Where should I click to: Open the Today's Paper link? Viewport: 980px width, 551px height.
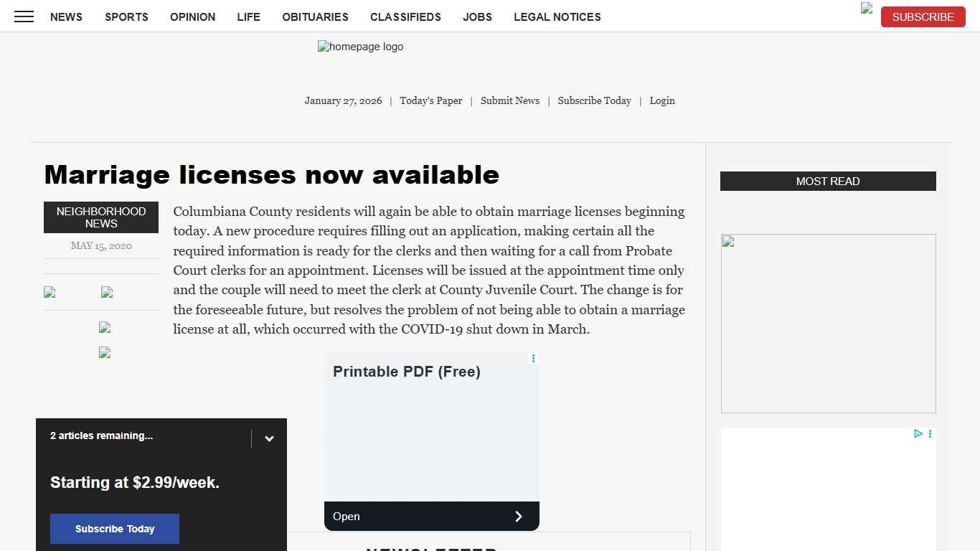click(x=430, y=100)
